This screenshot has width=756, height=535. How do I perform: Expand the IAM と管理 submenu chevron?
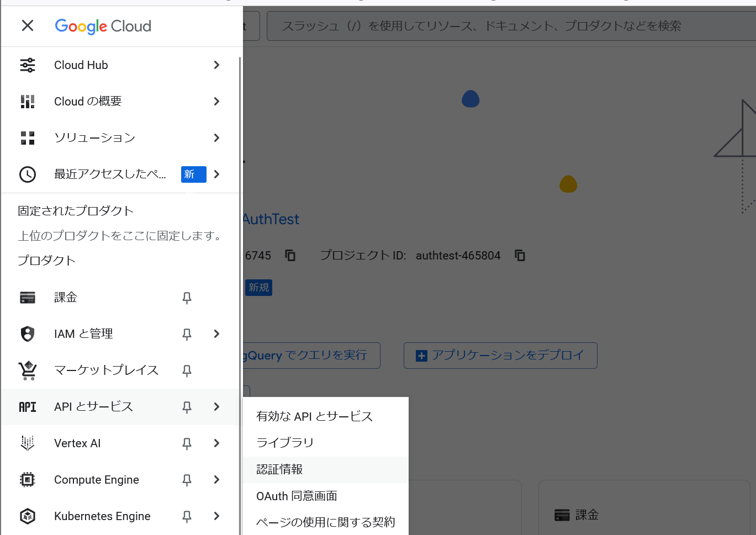(216, 334)
